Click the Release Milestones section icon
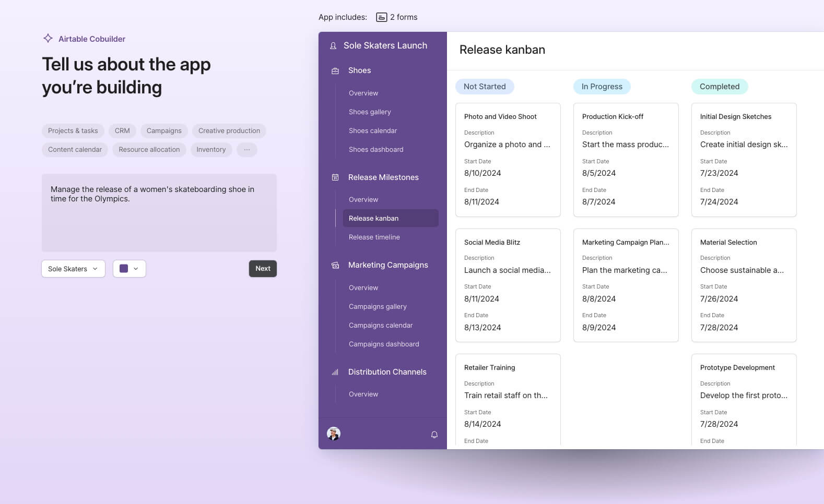The height and width of the screenshot is (504, 824). pyautogui.click(x=335, y=177)
